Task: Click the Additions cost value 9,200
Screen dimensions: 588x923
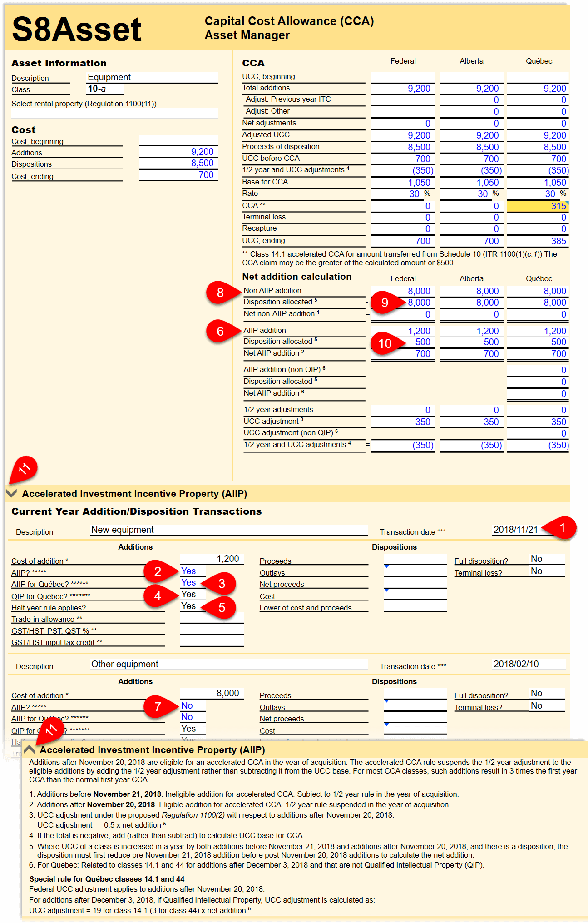Action: tap(178, 152)
